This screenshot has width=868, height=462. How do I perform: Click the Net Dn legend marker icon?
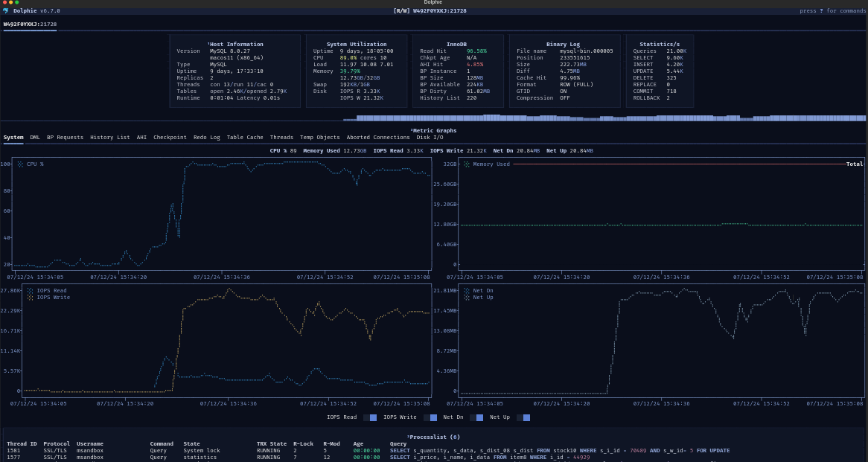tap(467, 291)
